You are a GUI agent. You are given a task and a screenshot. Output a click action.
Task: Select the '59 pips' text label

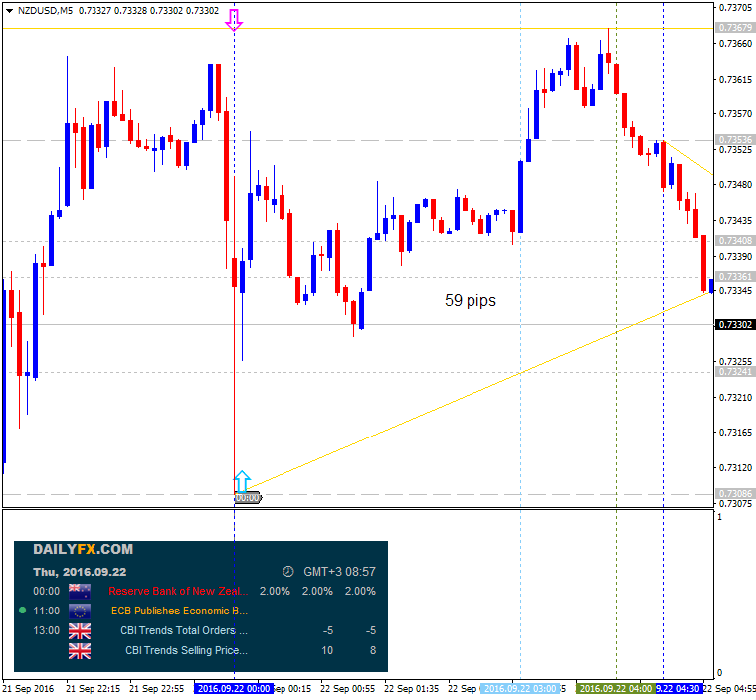(x=471, y=301)
